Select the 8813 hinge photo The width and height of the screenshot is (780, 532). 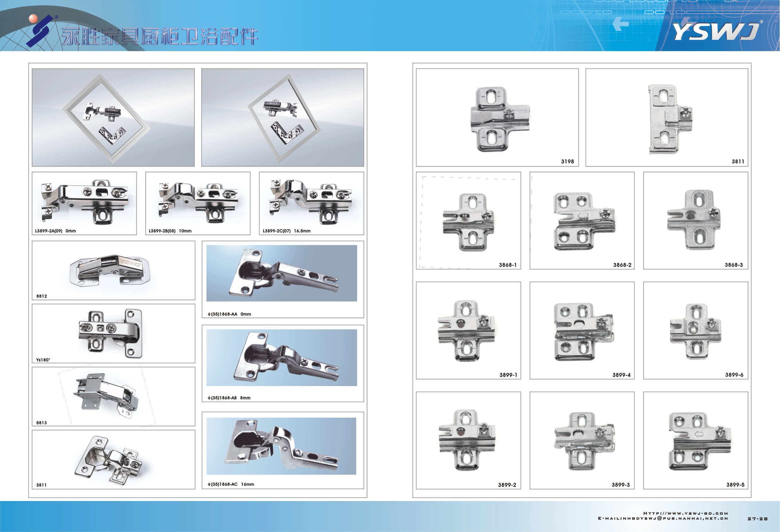[x=106, y=396]
